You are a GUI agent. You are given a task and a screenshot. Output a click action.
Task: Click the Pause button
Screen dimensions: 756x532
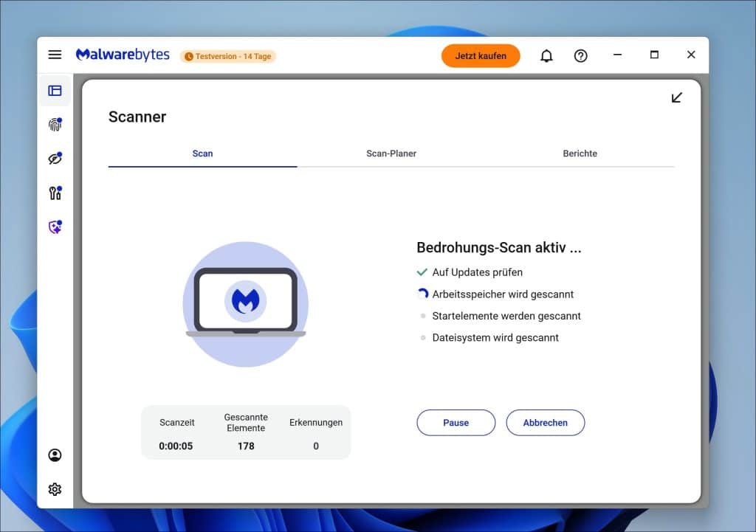coord(456,423)
